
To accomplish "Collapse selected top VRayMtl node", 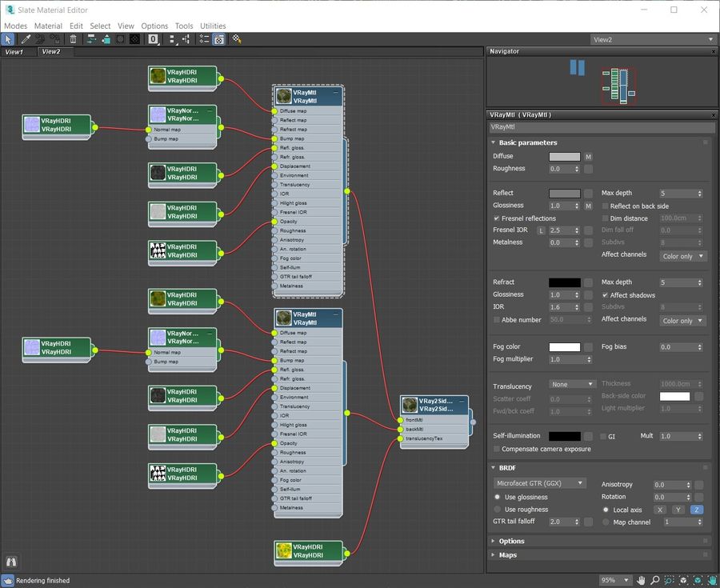I will (336, 92).
